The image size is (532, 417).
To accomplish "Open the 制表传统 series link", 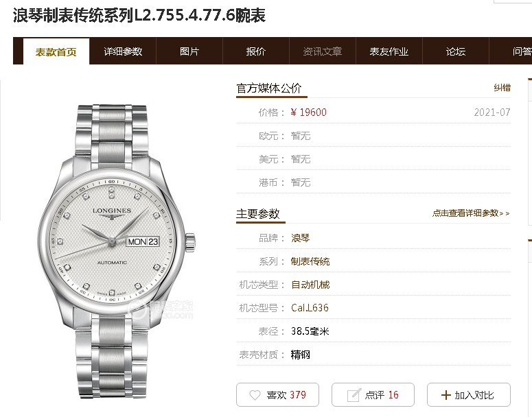I will pyautogui.click(x=310, y=261).
